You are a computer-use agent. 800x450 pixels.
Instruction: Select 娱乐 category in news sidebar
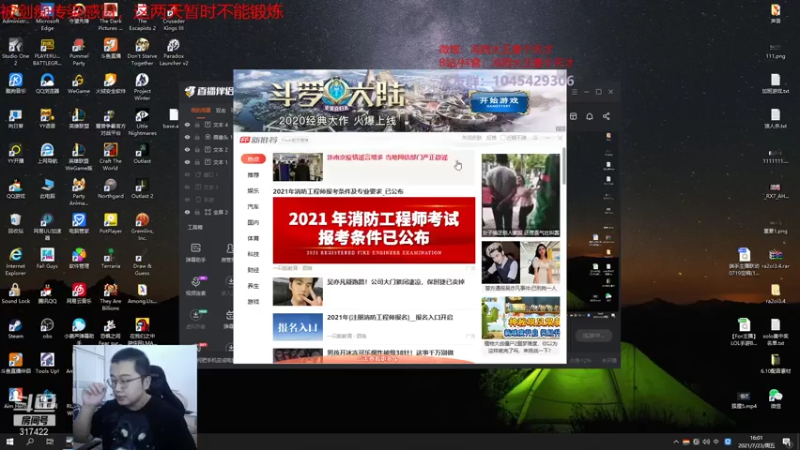tap(253, 191)
